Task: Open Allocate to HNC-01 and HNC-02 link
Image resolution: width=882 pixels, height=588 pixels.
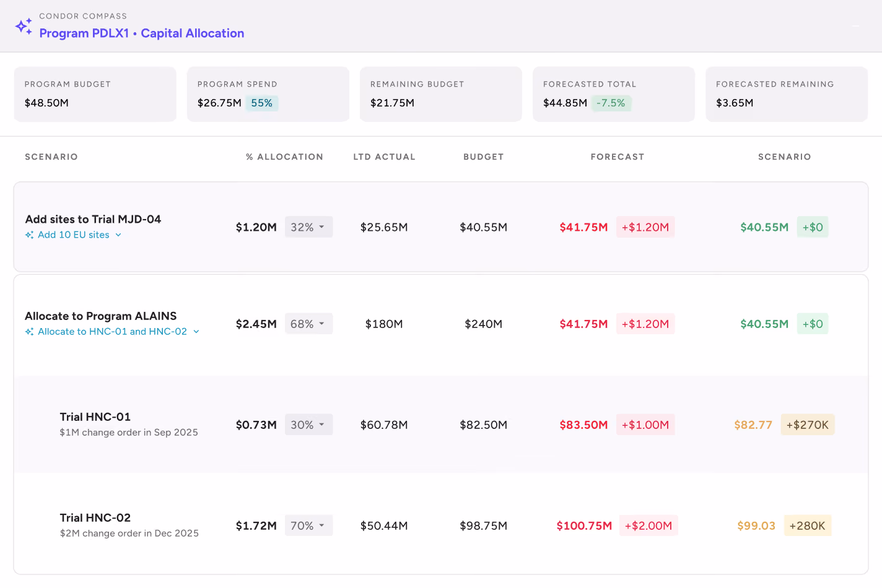Action: point(112,332)
